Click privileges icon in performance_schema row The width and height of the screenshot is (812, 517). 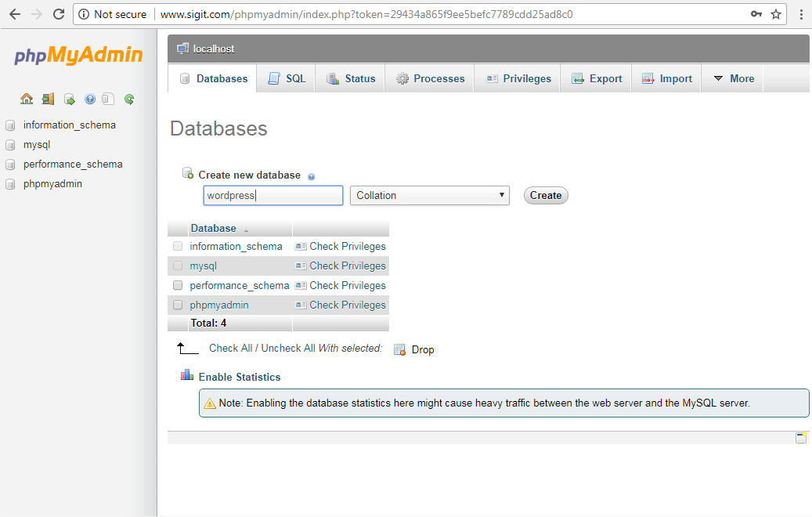tap(301, 286)
